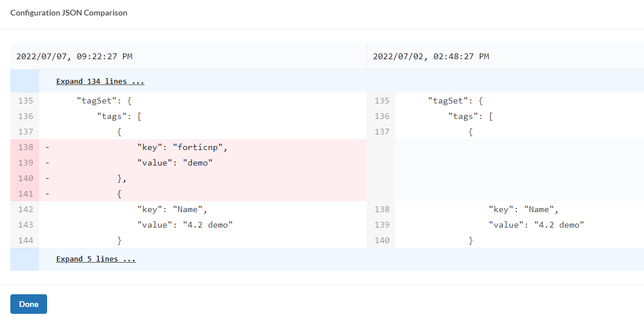Click the minus marker on line 140
644x319 pixels.
click(x=47, y=178)
